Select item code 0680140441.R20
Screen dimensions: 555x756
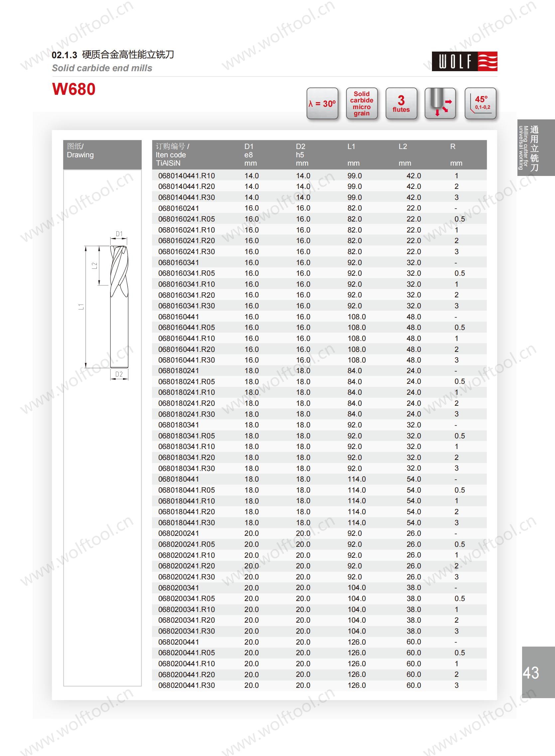[187, 187]
